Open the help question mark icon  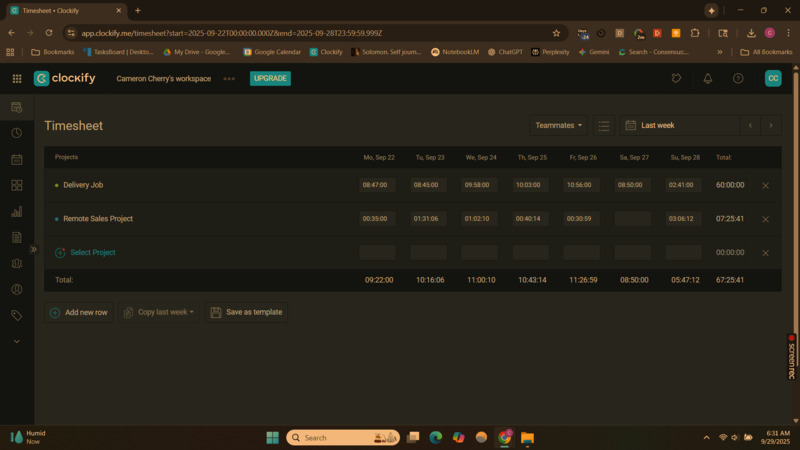coord(738,78)
